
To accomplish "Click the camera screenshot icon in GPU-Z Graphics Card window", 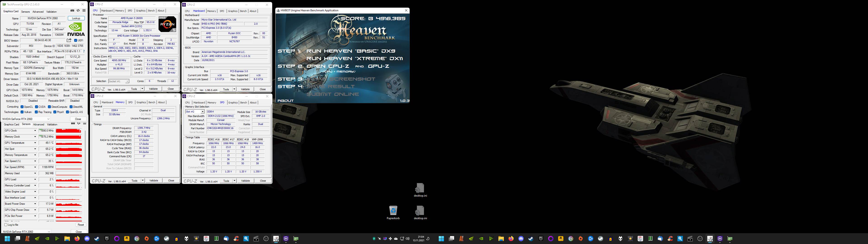I will 72,11.
